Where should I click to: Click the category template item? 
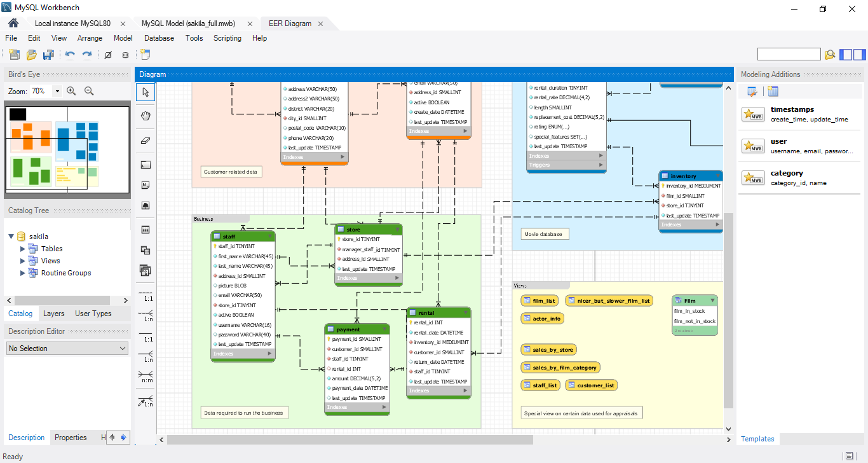pyautogui.click(x=799, y=178)
